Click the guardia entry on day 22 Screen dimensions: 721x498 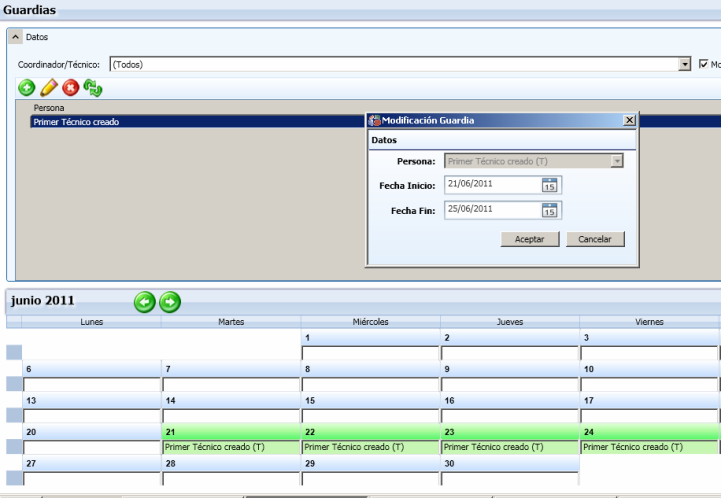370,448
